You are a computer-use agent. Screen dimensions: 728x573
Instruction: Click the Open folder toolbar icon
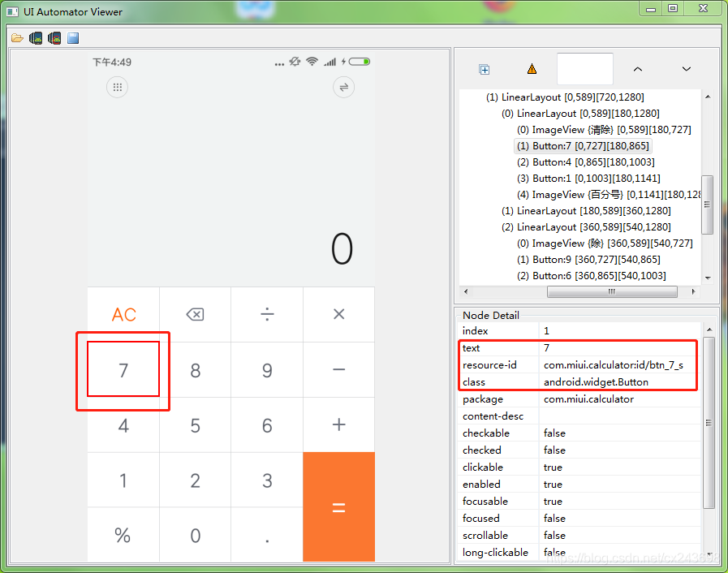coord(17,38)
